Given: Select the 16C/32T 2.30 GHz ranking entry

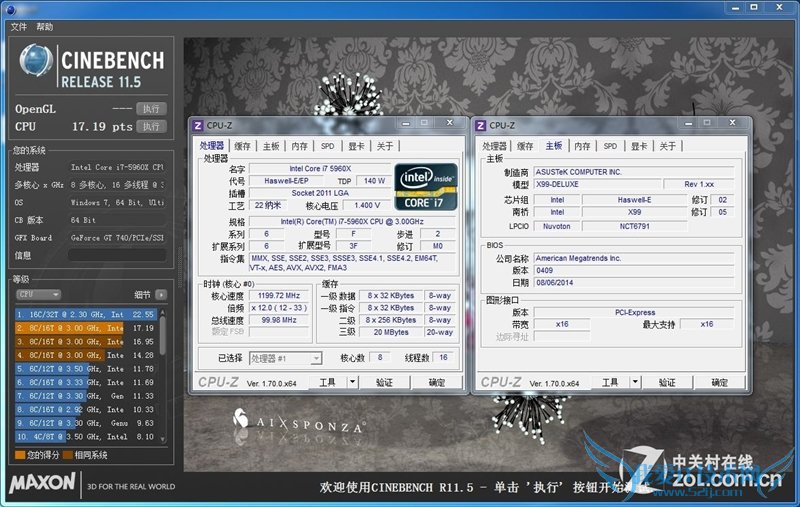Looking at the screenshot, I should pyautogui.click(x=85, y=314).
